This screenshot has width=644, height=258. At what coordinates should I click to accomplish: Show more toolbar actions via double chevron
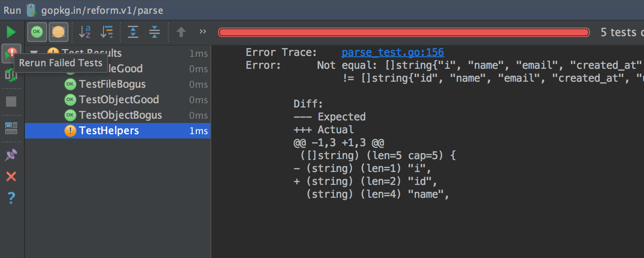203,32
